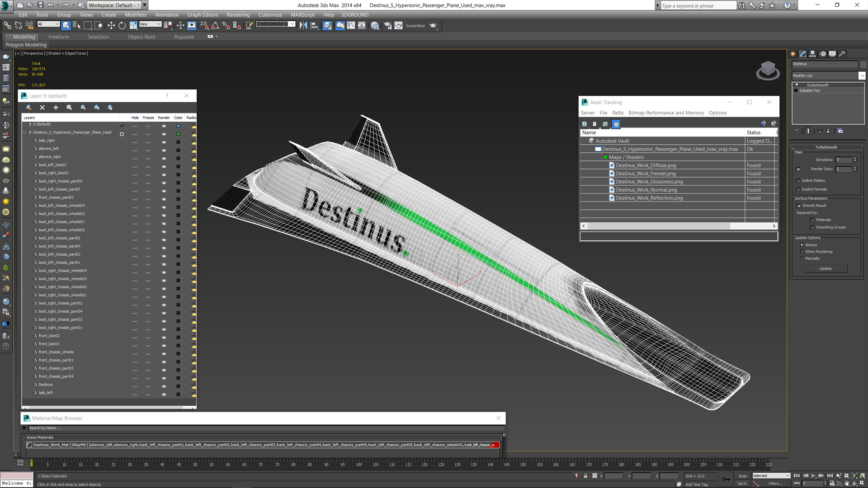This screenshot has height=488, width=868.
Task: Open the Align tool
Action: pyautogui.click(x=314, y=25)
